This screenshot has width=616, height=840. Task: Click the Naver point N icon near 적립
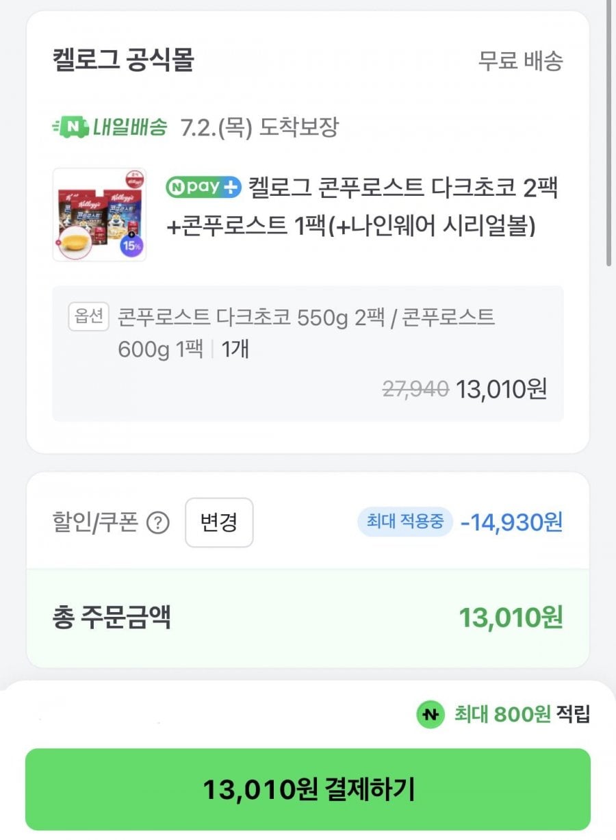point(431,715)
